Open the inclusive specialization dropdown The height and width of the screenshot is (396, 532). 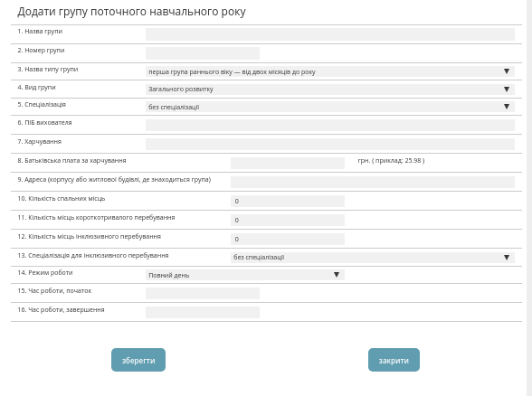(373, 258)
